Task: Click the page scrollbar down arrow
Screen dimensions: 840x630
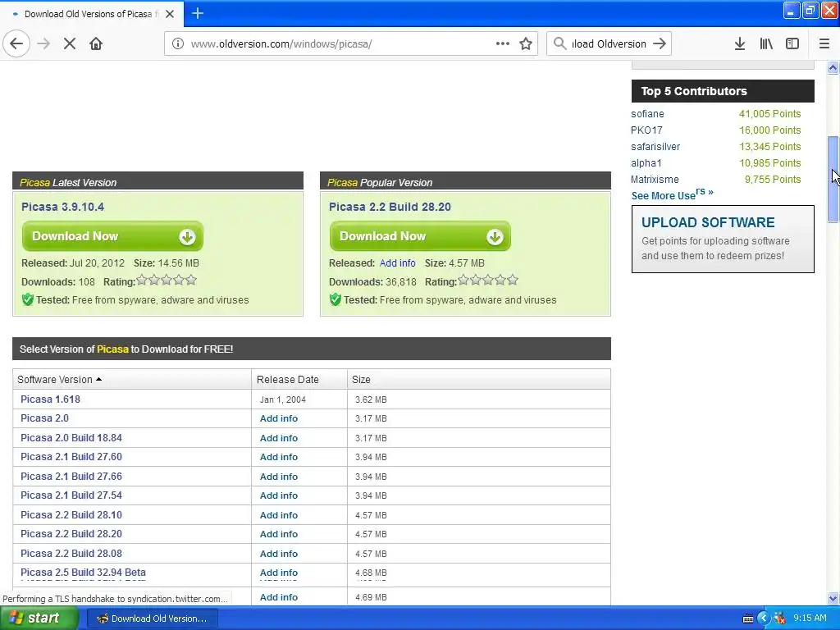Action: (833, 598)
